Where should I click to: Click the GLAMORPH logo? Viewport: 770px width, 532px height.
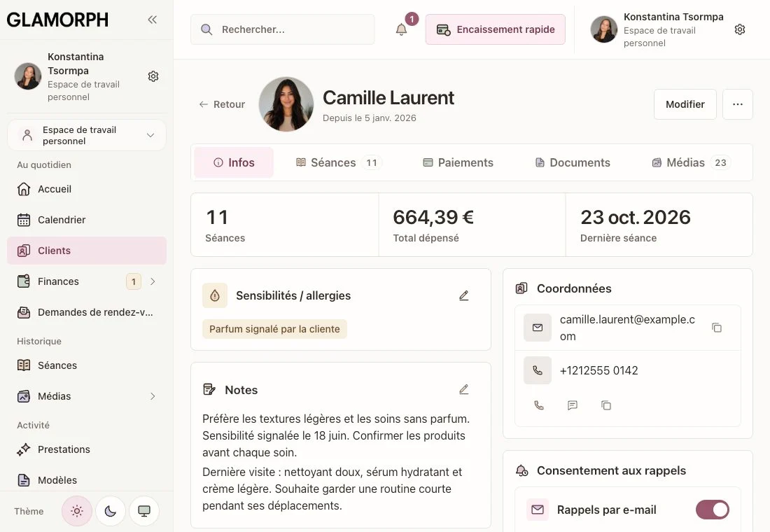point(57,20)
